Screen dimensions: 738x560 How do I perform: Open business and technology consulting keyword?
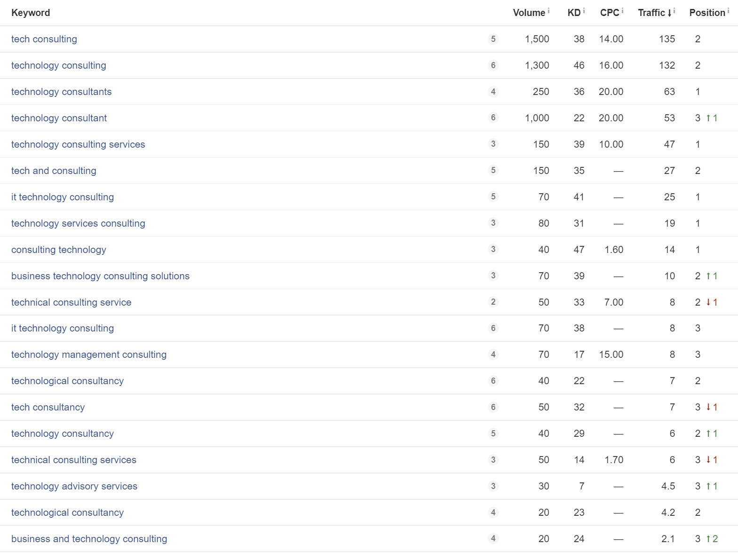coord(89,539)
